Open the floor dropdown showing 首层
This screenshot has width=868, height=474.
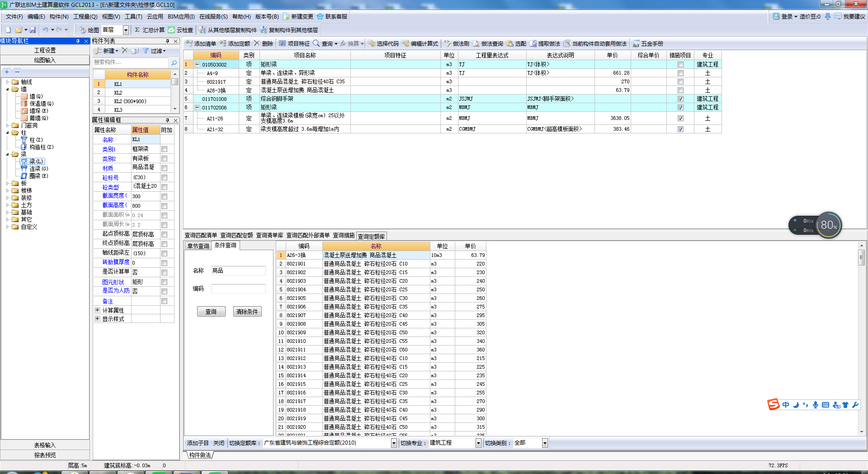point(126,30)
